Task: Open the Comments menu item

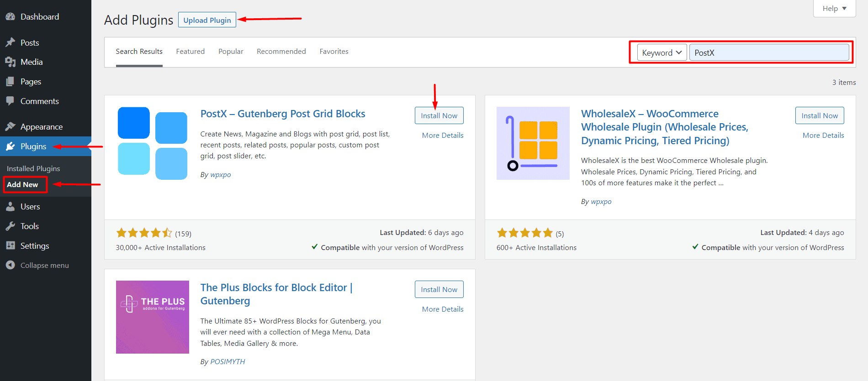Action: point(46,101)
